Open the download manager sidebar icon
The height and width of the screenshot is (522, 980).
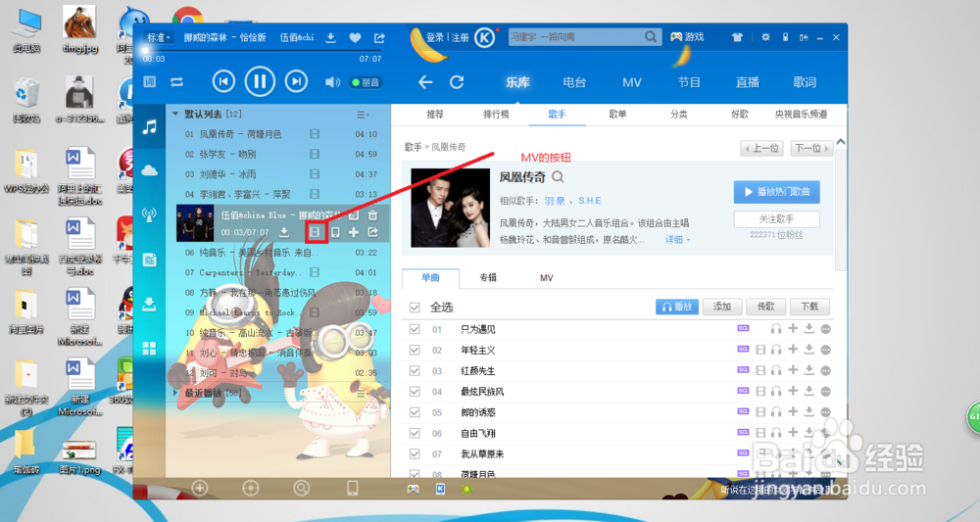(149, 304)
